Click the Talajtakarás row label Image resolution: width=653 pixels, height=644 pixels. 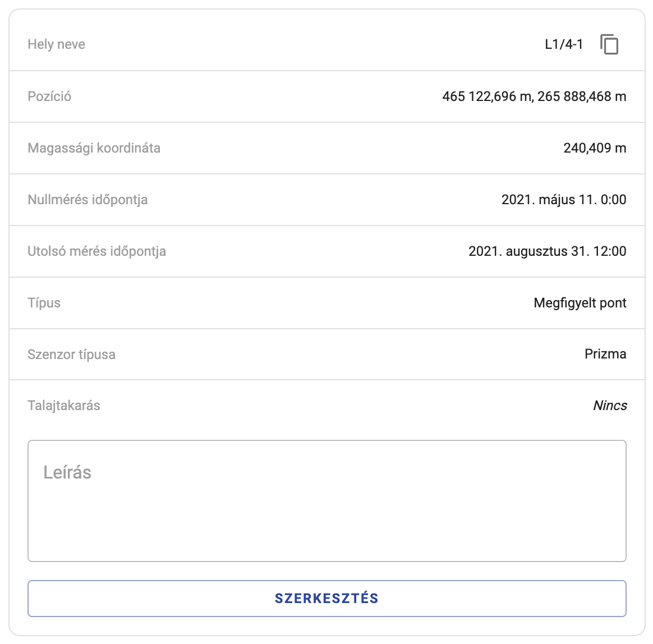[x=63, y=406]
